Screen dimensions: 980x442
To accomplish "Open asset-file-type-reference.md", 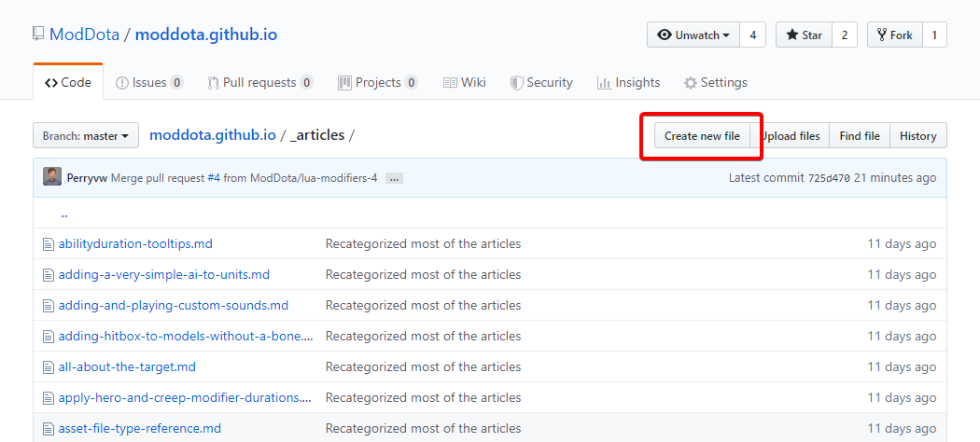I will click(140, 428).
